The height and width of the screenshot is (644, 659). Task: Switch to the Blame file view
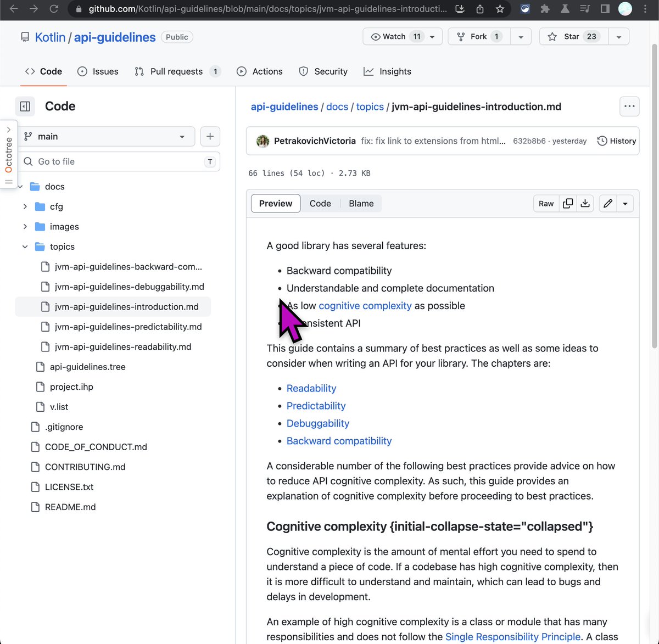click(x=361, y=203)
